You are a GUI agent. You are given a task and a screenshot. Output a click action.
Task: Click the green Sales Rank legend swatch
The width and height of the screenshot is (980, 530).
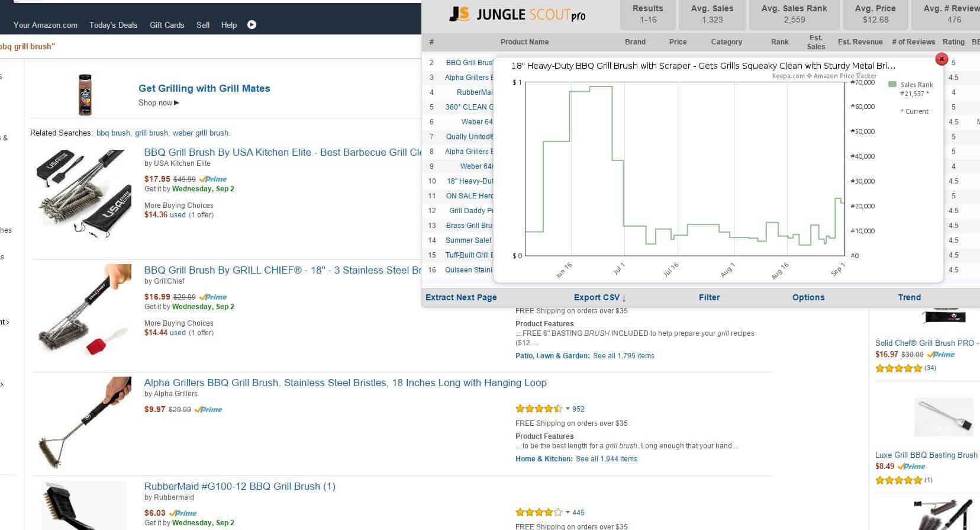pyautogui.click(x=892, y=85)
